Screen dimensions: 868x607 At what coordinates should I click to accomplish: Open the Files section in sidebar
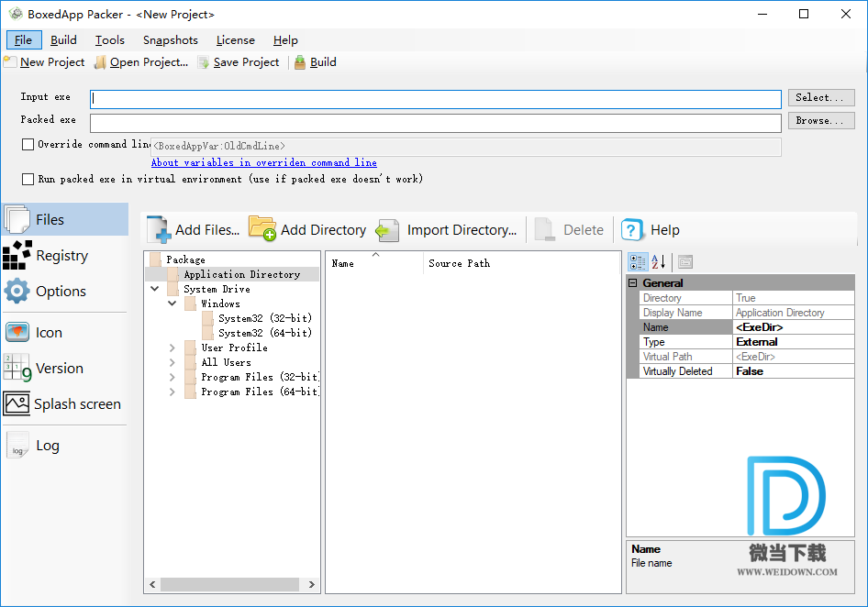coord(65,219)
